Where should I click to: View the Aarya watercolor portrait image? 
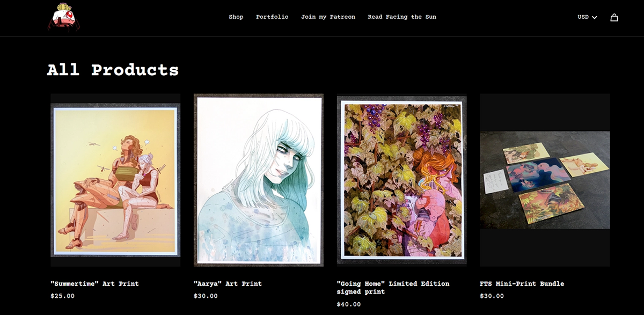tap(259, 180)
